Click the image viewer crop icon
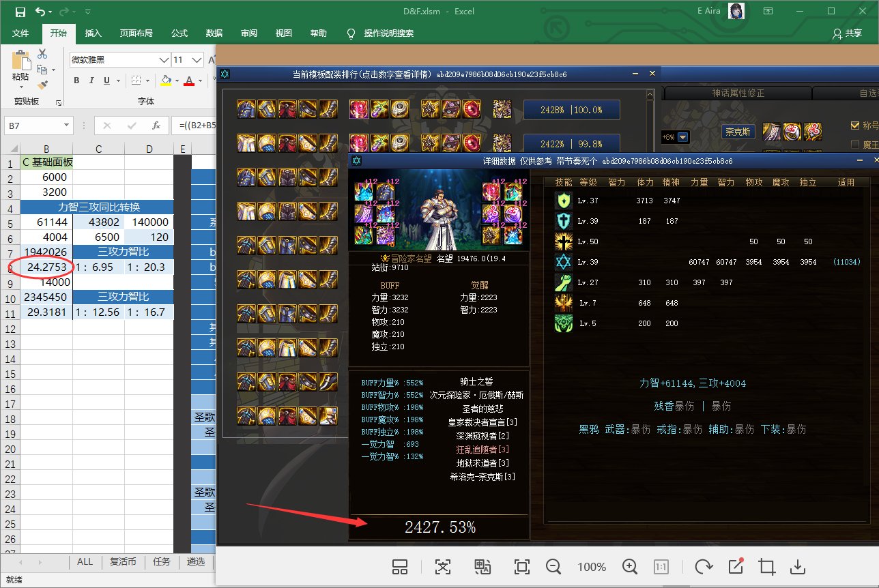 (x=766, y=567)
